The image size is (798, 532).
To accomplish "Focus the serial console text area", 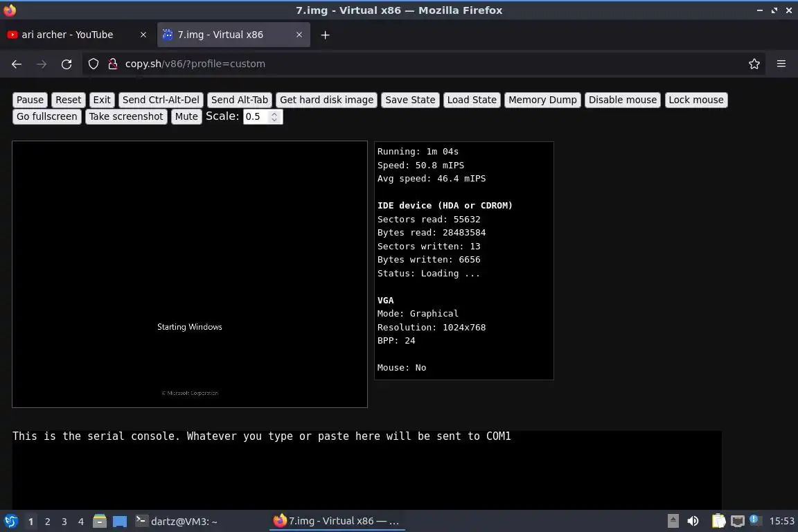I will click(367, 470).
